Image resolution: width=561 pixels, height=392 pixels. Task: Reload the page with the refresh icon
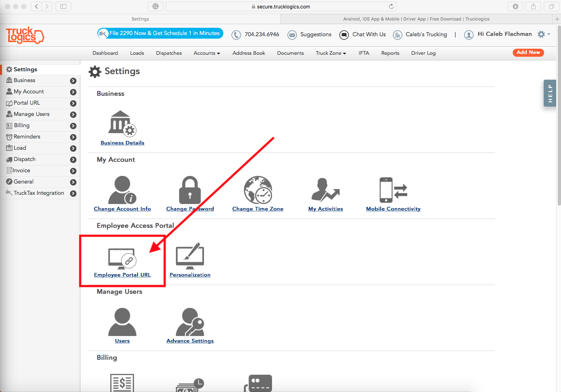[391, 6]
